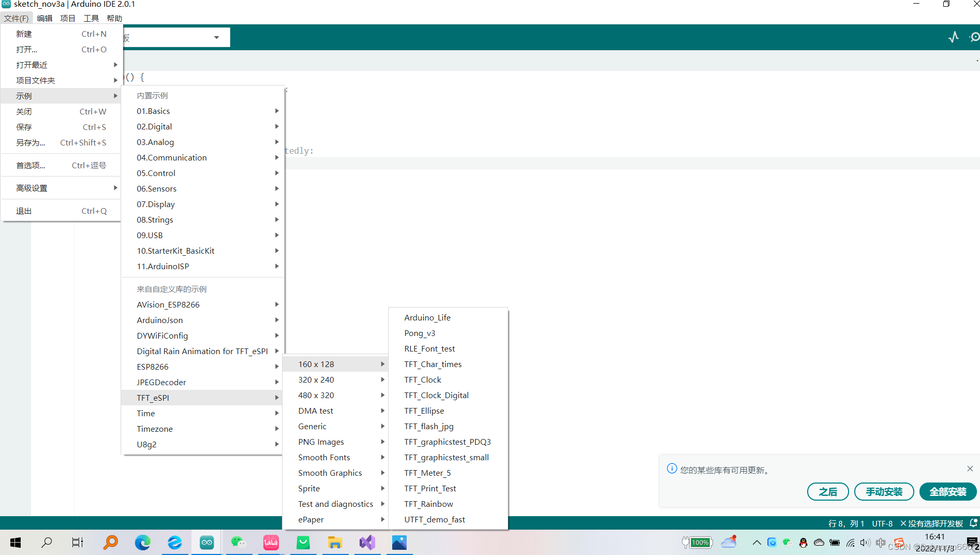Image resolution: width=980 pixels, height=555 pixels.
Task: Open WeChat from taskbar
Action: [x=239, y=543]
